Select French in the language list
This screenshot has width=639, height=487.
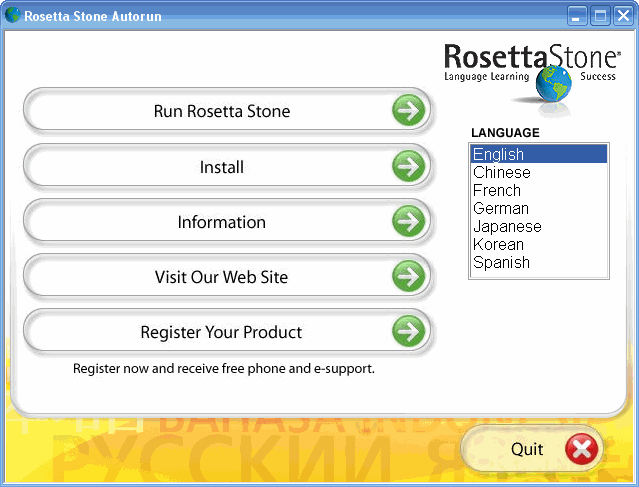click(539, 190)
